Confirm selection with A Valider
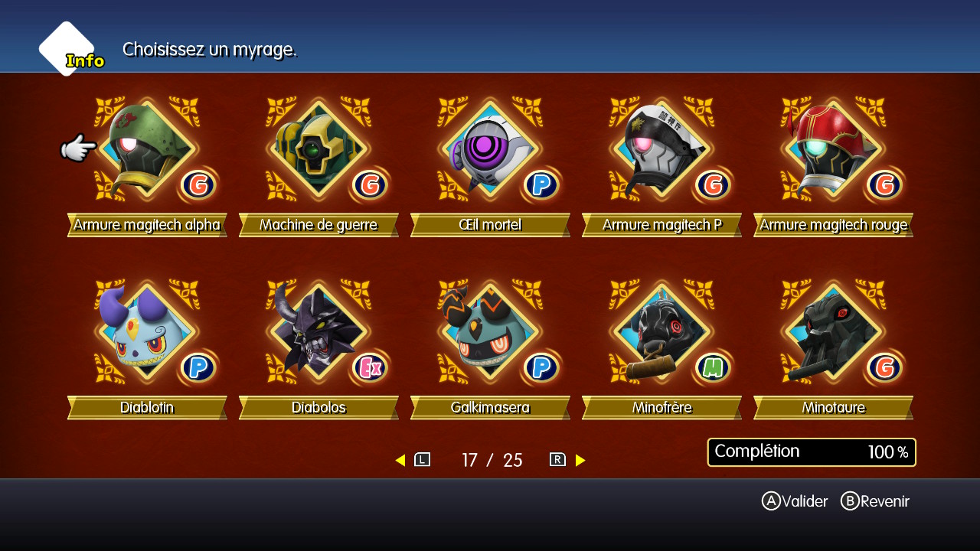The height and width of the screenshot is (551, 980). tap(795, 501)
